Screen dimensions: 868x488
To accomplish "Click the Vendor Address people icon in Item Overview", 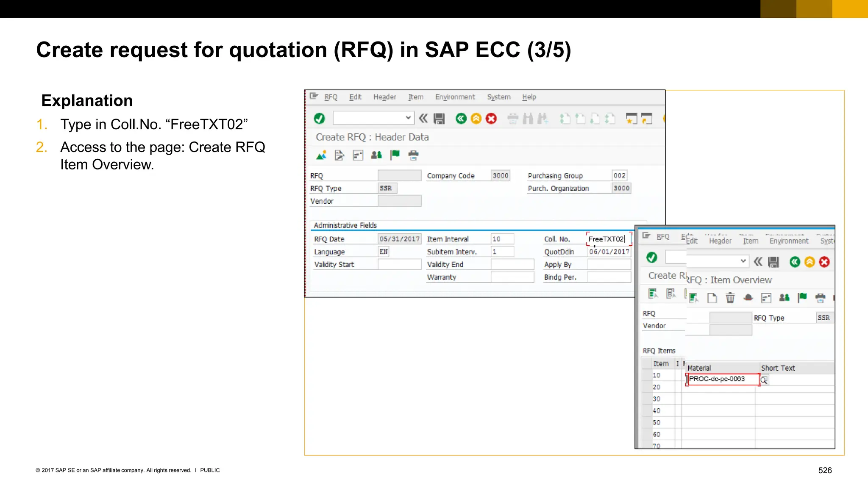I will (785, 298).
